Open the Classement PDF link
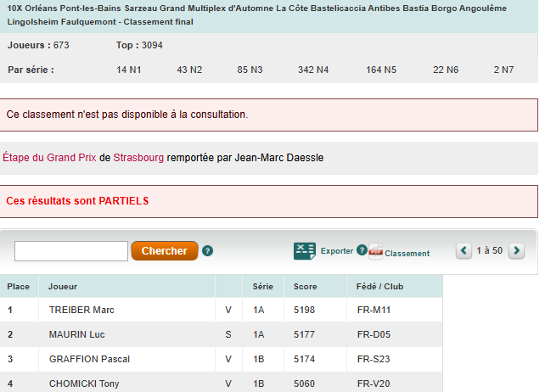This screenshot has width=545, height=392. 407,253
